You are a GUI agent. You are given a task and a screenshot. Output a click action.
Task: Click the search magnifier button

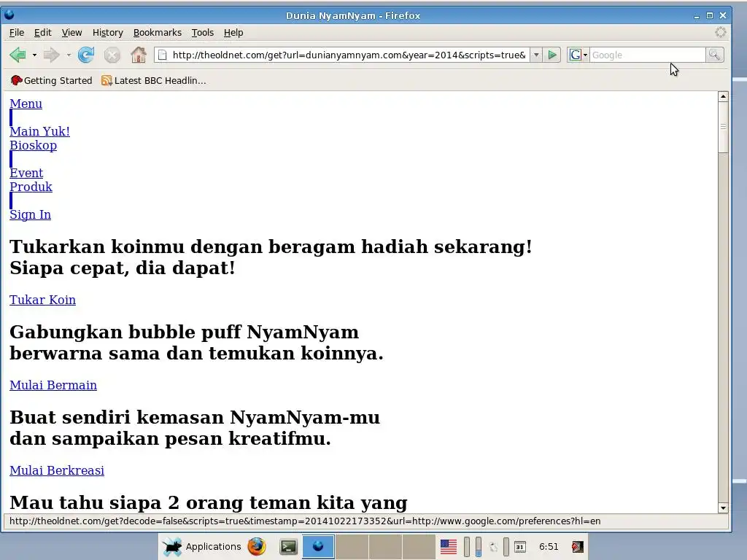715,55
